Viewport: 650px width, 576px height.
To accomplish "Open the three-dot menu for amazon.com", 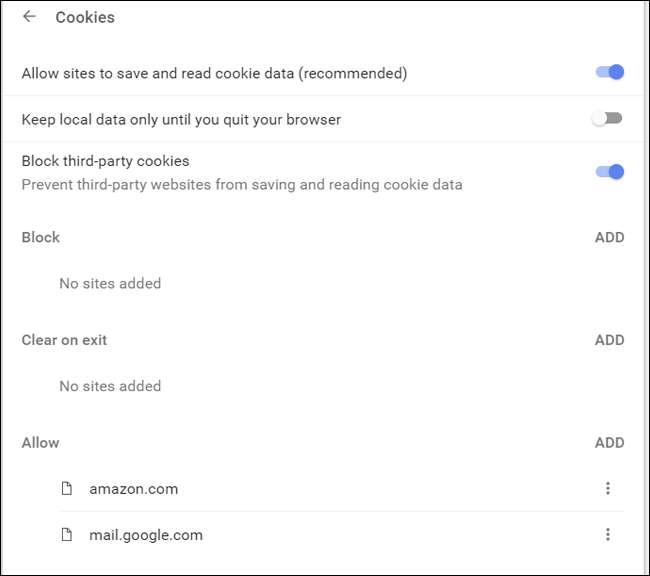I will click(607, 489).
